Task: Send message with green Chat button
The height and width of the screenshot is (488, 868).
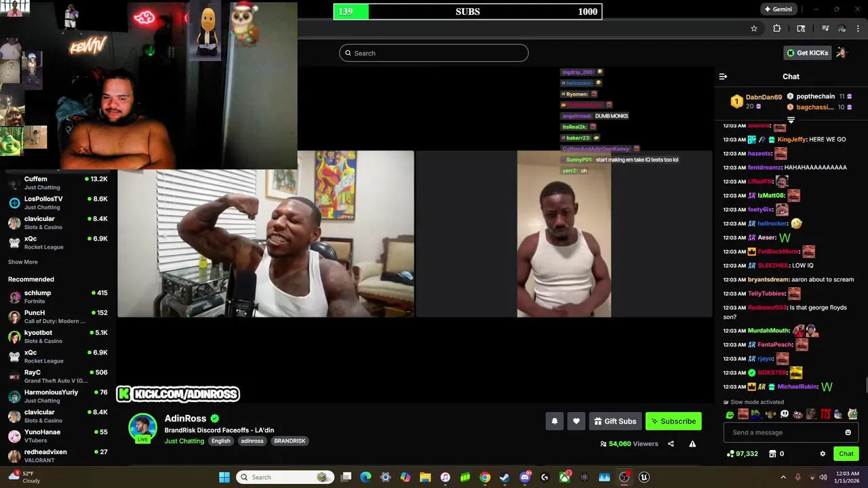Action: pyautogui.click(x=846, y=453)
